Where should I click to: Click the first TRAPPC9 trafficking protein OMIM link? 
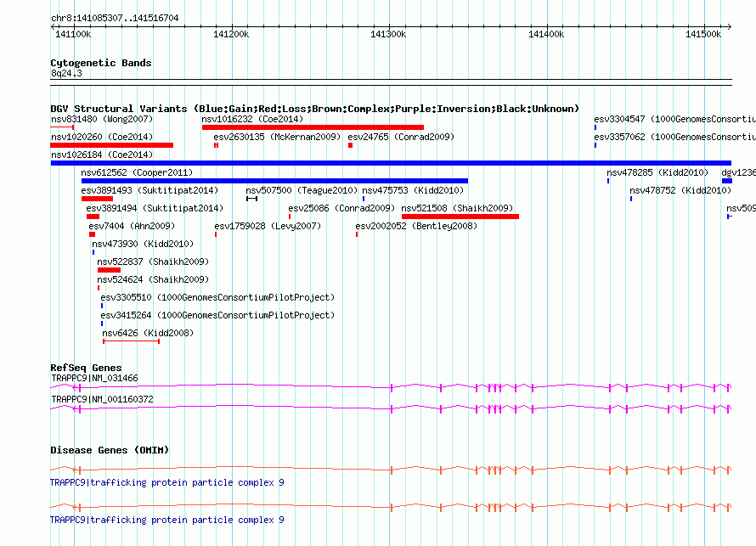[x=167, y=482]
